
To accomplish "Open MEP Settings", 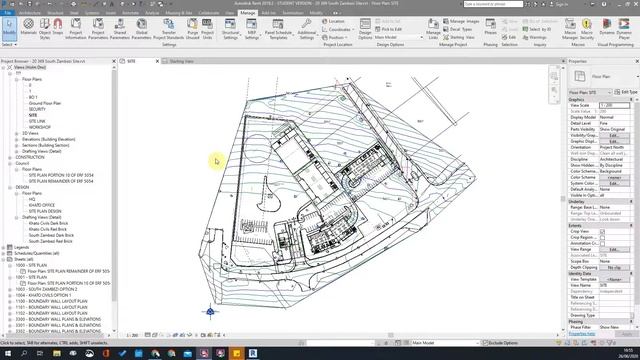I will coord(252,29).
